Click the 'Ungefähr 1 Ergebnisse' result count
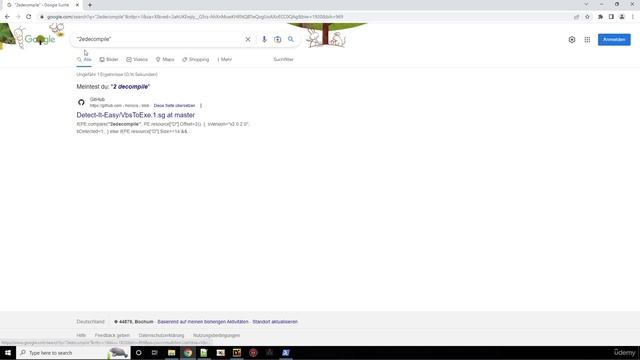The width and height of the screenshot is (640, 360). coord(117,75)
